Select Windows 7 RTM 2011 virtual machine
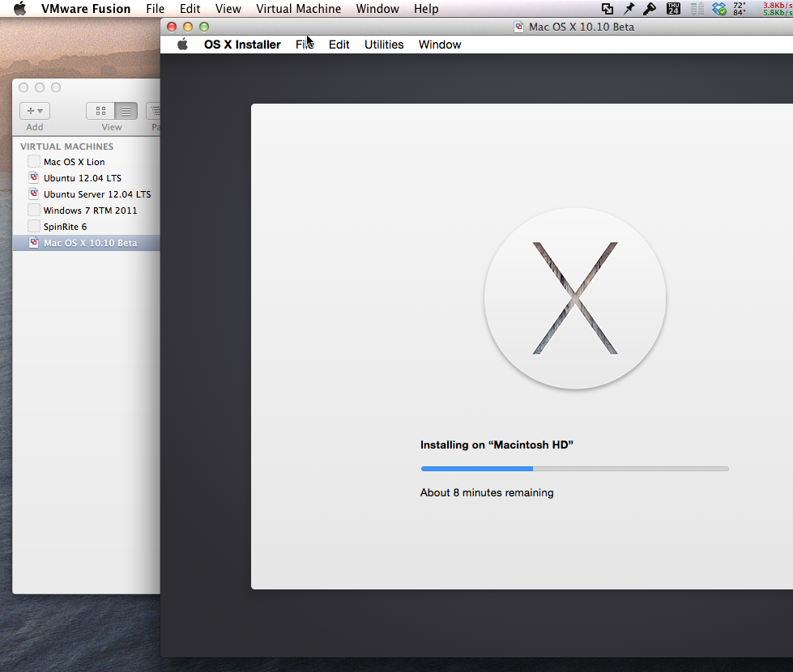 click(86, 211)
